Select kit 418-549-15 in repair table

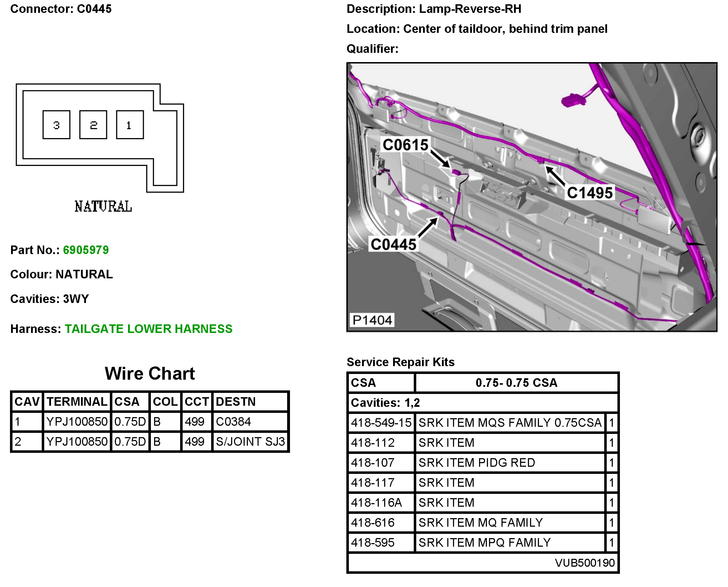[x=381, y=423]
